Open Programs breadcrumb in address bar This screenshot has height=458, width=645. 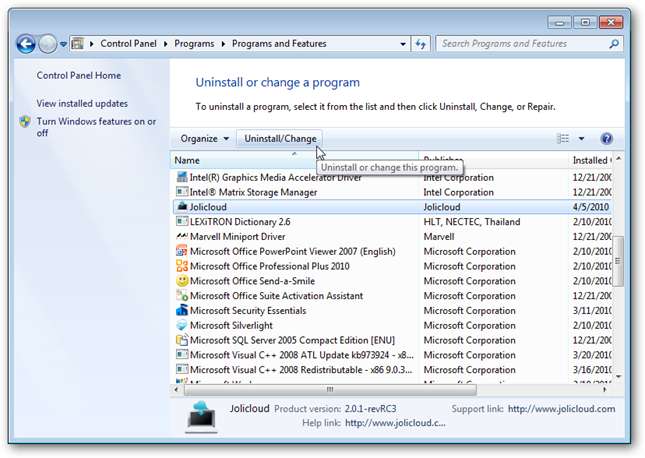pyautogui.click(x=194, y=44)
